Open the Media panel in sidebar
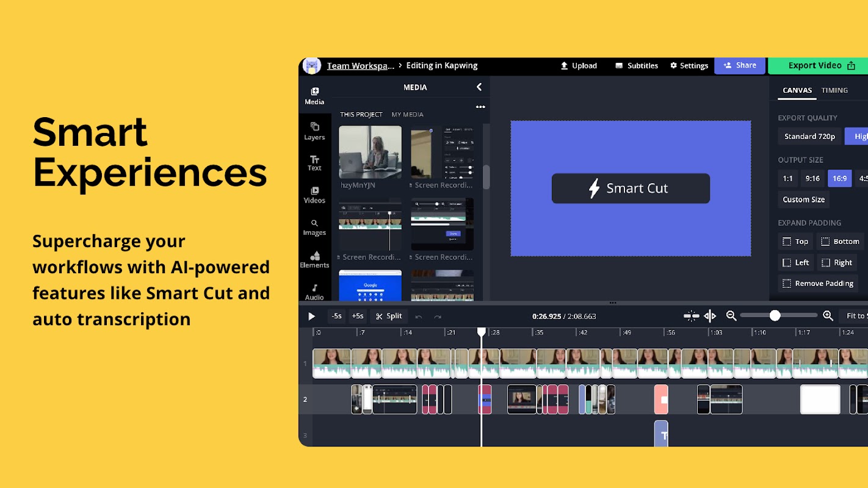868x488 pixels. tap(314, 95)
